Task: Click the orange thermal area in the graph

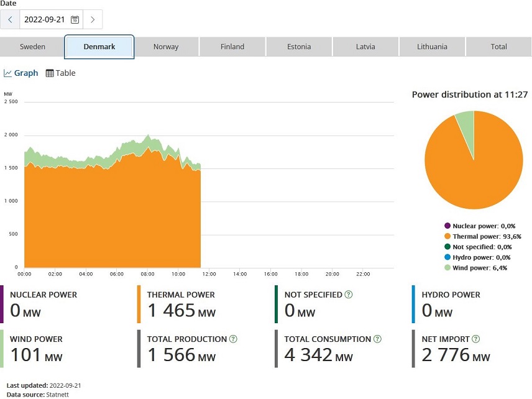Action: pyautogui.click(x=112, y=217)
